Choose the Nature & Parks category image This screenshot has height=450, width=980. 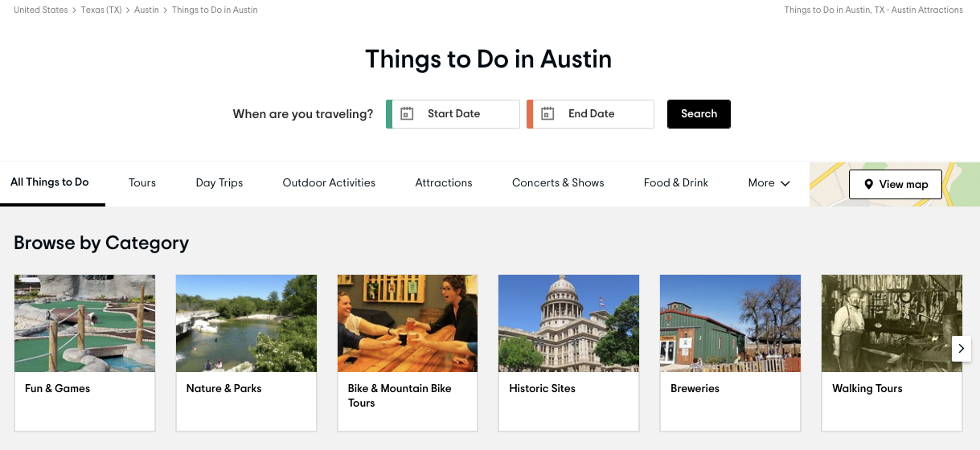coord(246,323)
